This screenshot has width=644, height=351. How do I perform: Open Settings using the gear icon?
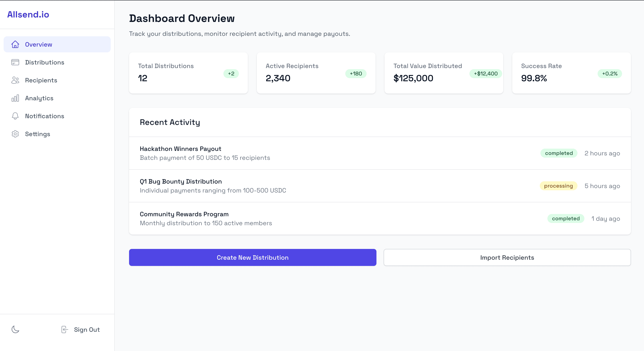tap(15, 134)
